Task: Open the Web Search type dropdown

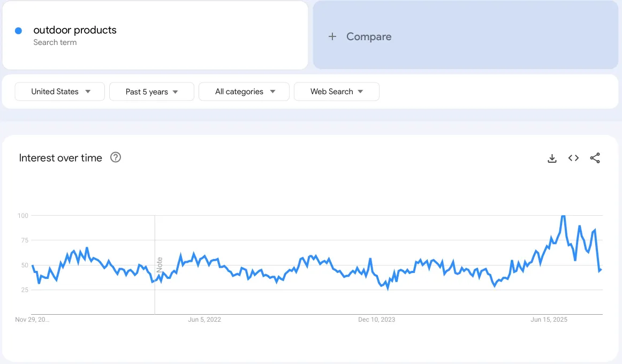Action: click(336, 92)
